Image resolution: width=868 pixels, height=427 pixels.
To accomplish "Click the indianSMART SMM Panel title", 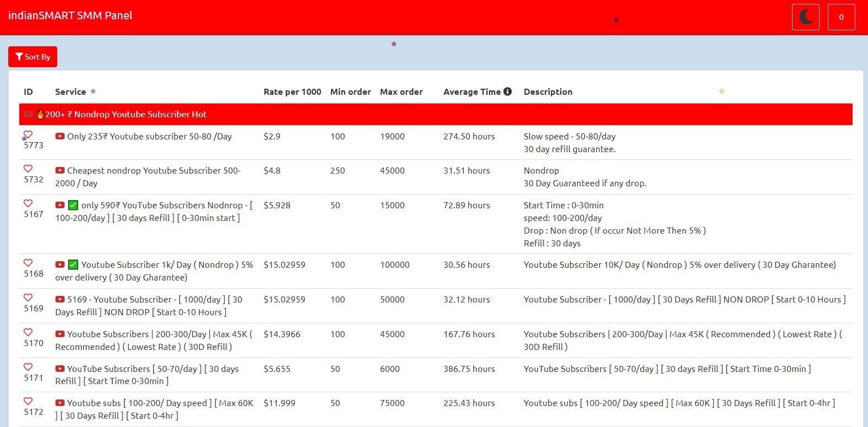I will [x=70, y=15].
